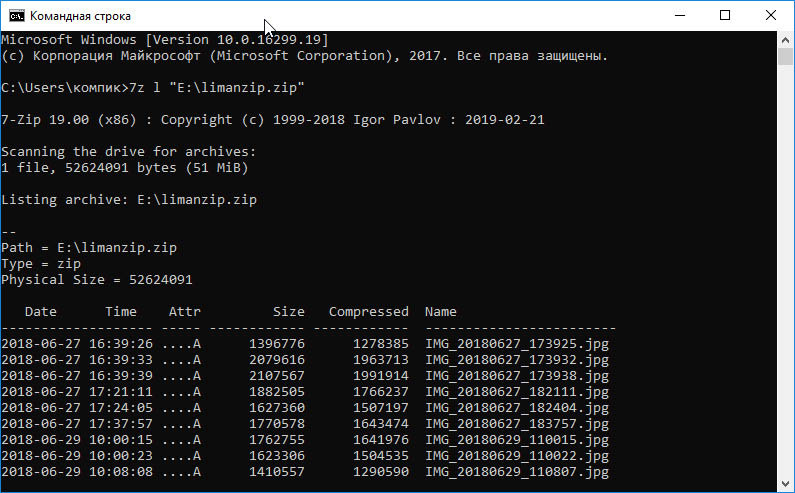Click the Listing archive path line
Viewport: 795px width, 493px height.
pyautogui.click(x=129, y=200)
